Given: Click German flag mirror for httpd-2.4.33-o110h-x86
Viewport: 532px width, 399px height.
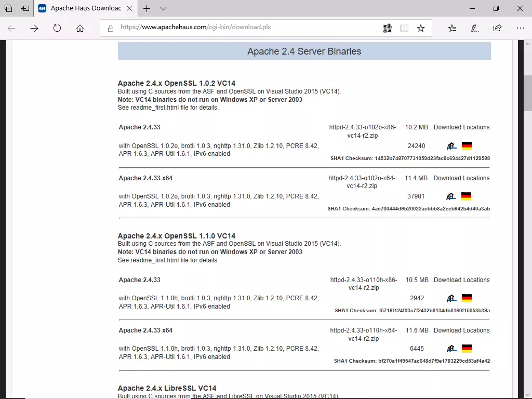Looking at the screenshot, I should 467,298.
